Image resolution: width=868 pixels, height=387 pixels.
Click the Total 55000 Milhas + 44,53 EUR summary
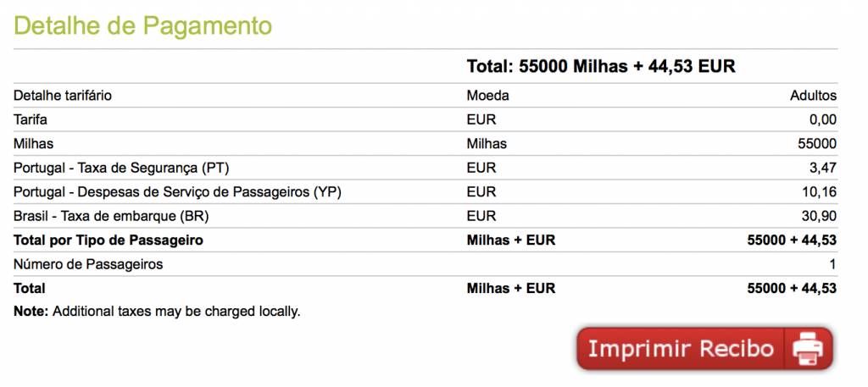601,66
